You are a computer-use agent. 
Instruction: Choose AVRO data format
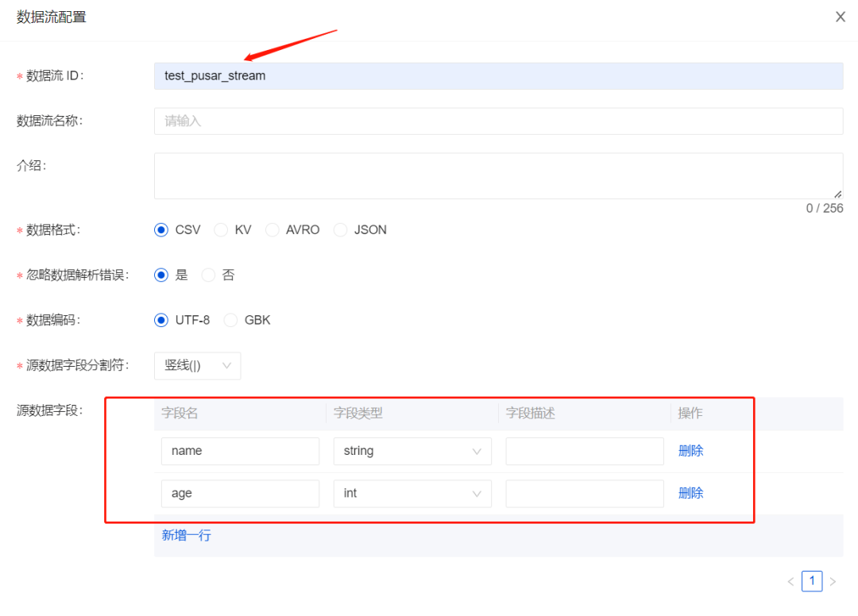[272, 230]
